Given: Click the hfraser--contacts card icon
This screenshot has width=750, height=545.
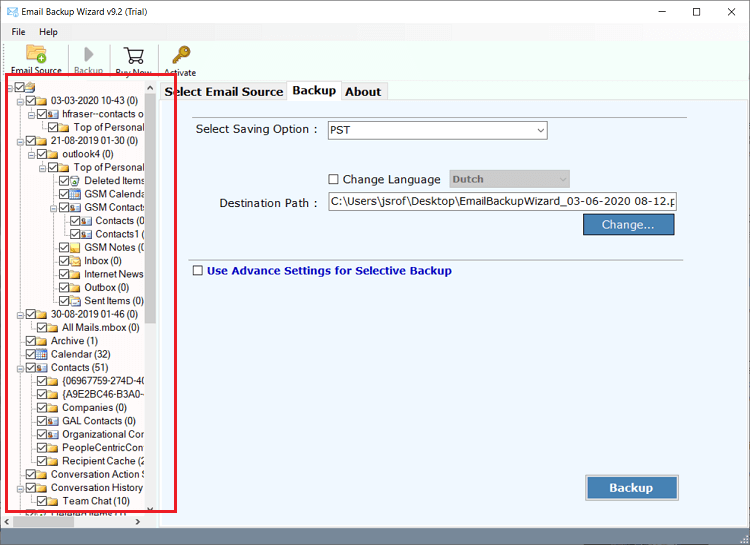Looking at the screenshot, I should point(53,114).
